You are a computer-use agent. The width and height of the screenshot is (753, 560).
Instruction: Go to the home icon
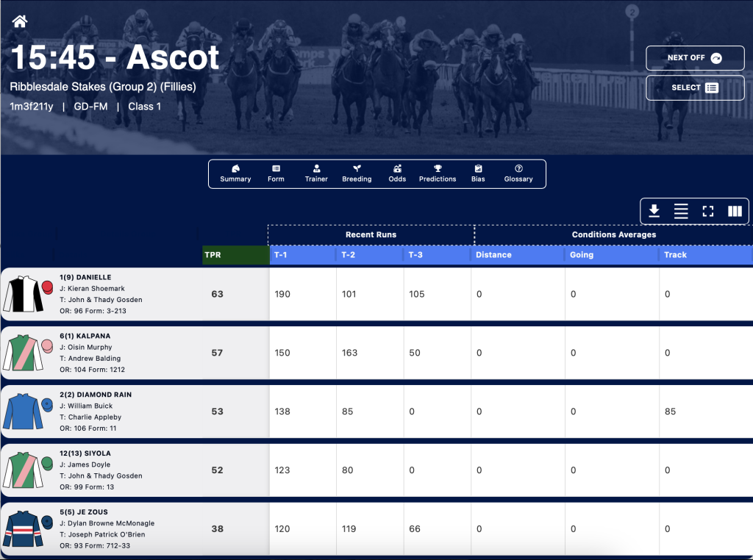20,21
